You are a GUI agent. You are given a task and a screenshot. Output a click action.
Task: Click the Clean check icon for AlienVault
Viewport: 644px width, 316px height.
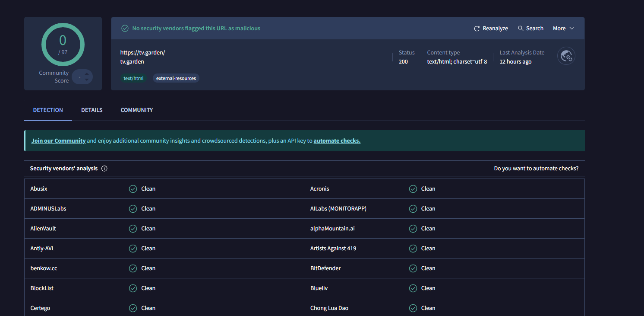pyautogui.click(x=133, y=229)
